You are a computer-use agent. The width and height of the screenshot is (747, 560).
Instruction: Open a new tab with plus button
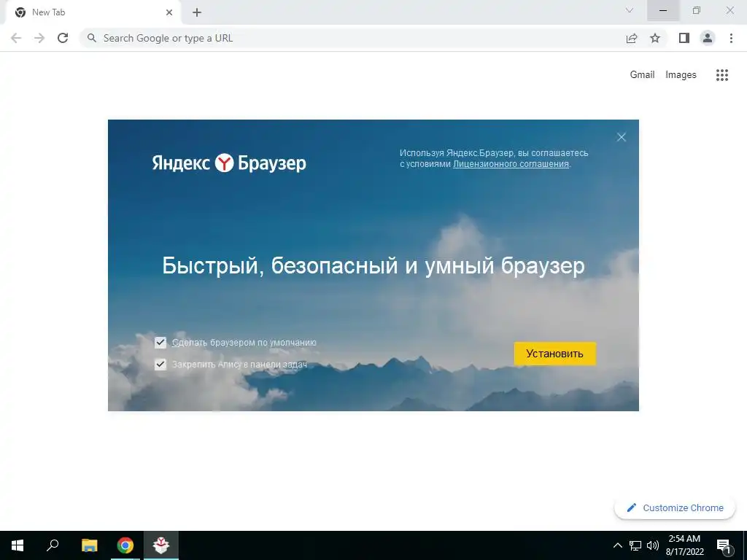(197, 12)
